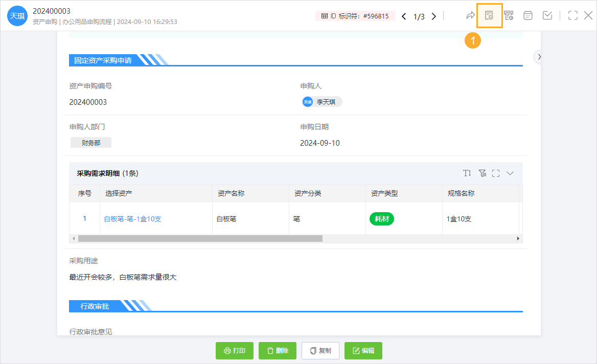Image resolution: width=597 pixels, height=364 pixels.
Task: Go to the next record arrow
Action: tap(434, 16)
